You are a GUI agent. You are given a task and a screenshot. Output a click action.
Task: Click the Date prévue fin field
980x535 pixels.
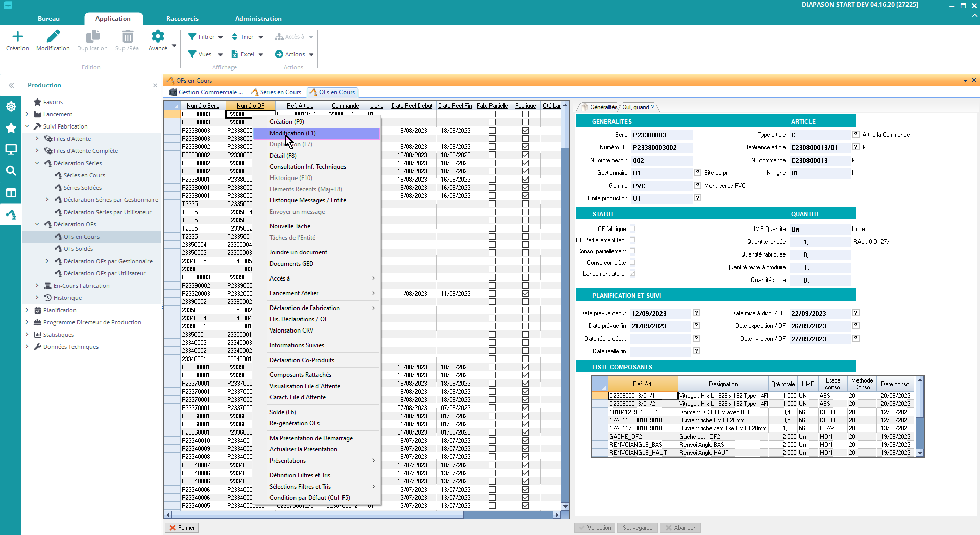point(659,326)
